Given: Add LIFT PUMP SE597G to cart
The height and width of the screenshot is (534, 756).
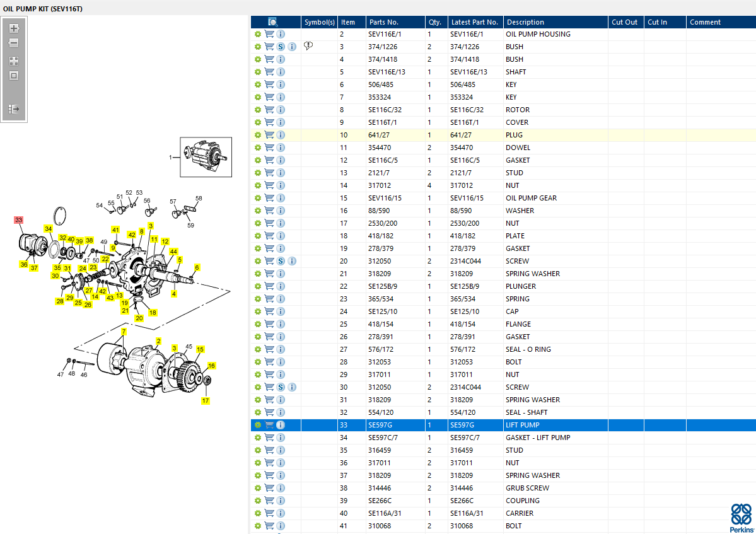Looking at the screenshot, I should click(269, 425).
